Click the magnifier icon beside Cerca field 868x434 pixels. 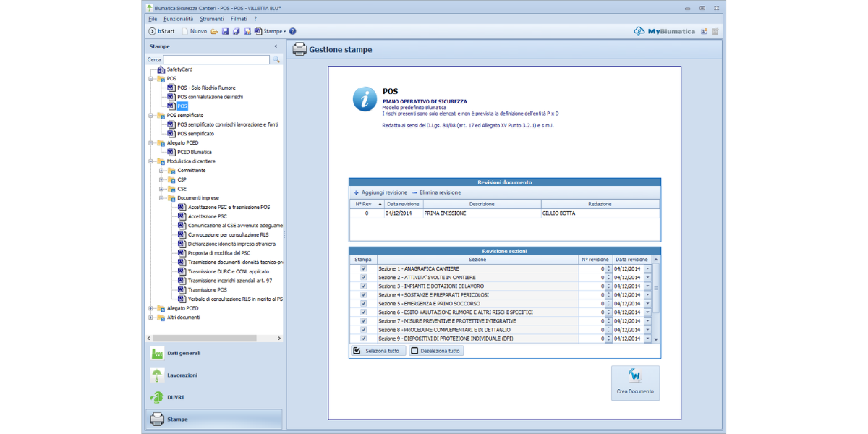276,60
